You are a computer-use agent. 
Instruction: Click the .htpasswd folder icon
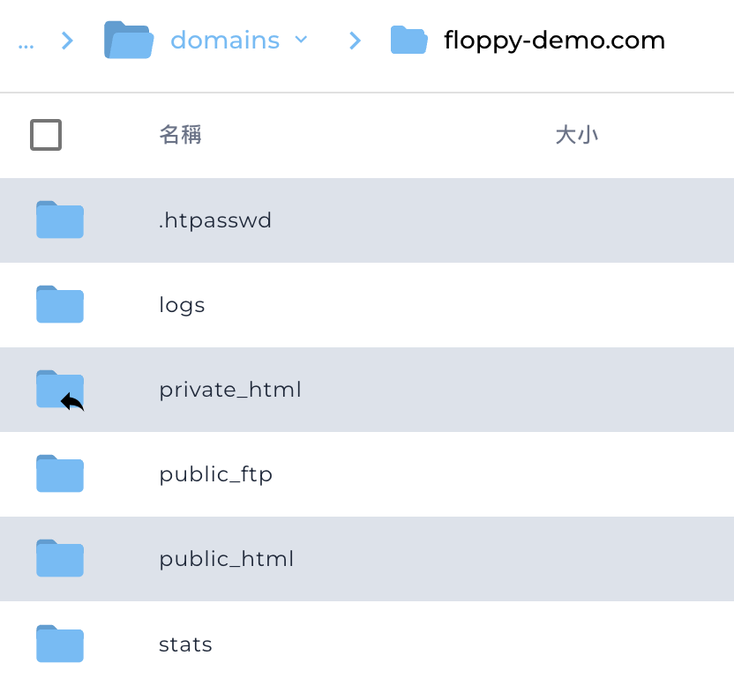tap(60, 220)
